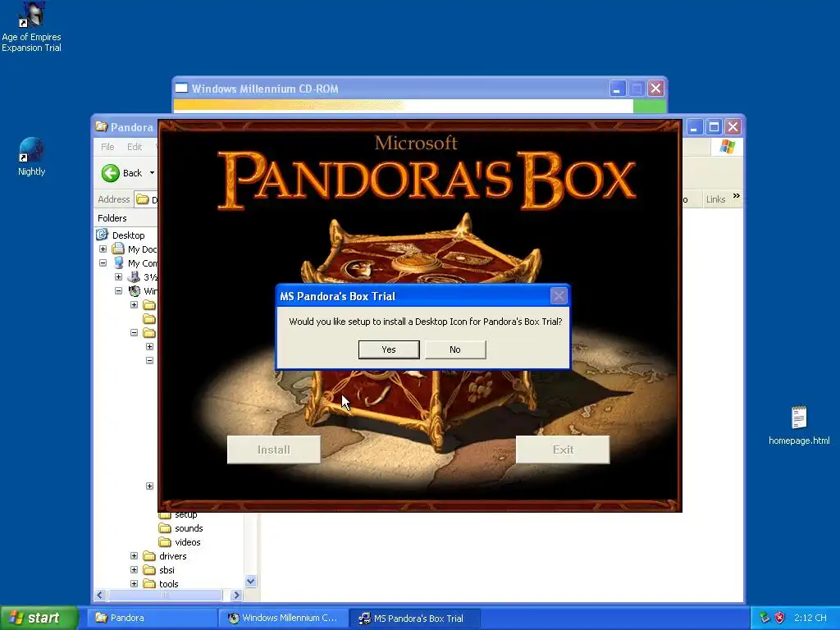Maximize the Pandora explorer window
Screen dimensions: 840x630
pos(714,127)
